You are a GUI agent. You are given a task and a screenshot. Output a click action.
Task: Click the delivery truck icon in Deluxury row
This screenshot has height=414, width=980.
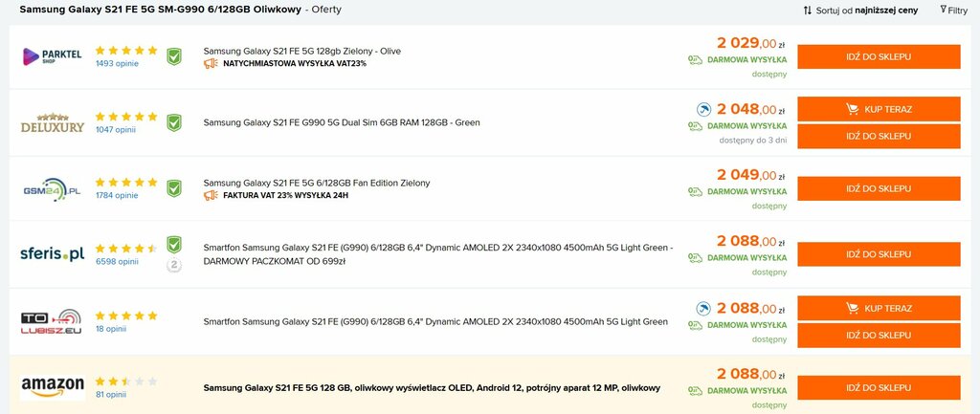(695, 126)
